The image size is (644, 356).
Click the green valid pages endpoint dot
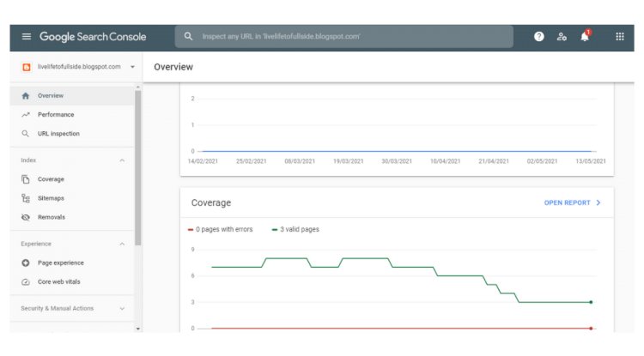(591, 302)
